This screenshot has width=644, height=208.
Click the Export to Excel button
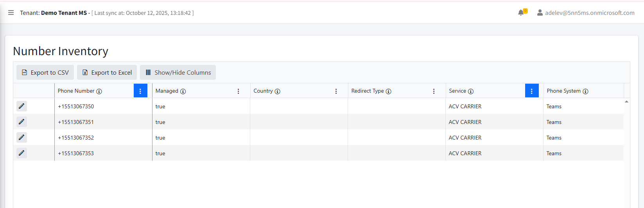pyautogui.click(x=107, y=72)
